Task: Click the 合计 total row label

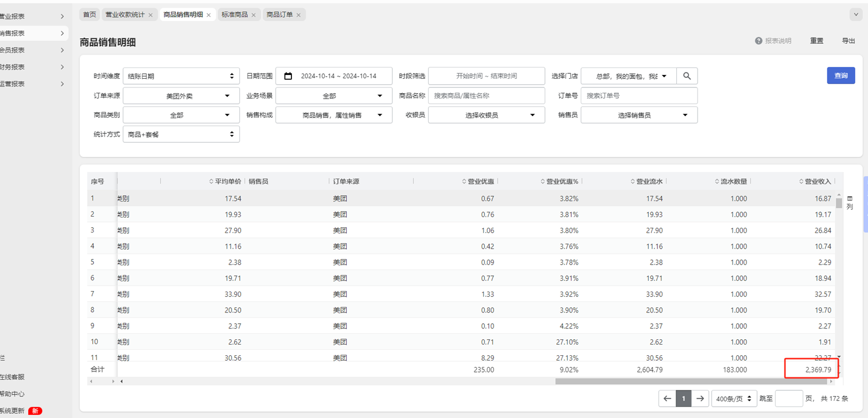Action: (98, 370)
